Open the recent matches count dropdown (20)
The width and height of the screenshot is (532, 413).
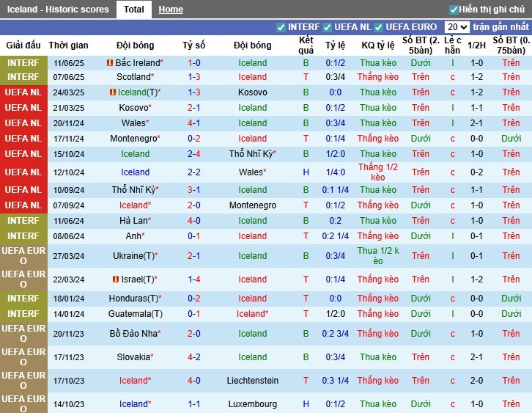click(457, 27)
